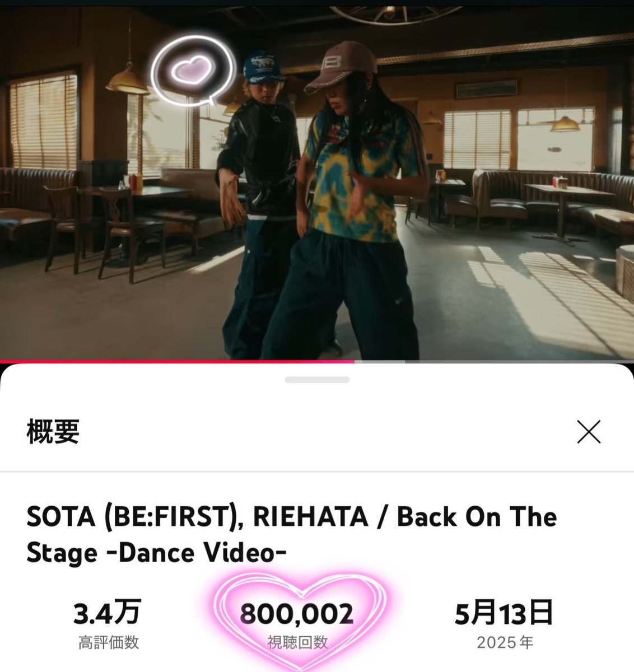The width and height of the screenshot is (634, 672).
Task: Tap the dancer in the tie-dye shirt
Action: [x=358, y=202]
